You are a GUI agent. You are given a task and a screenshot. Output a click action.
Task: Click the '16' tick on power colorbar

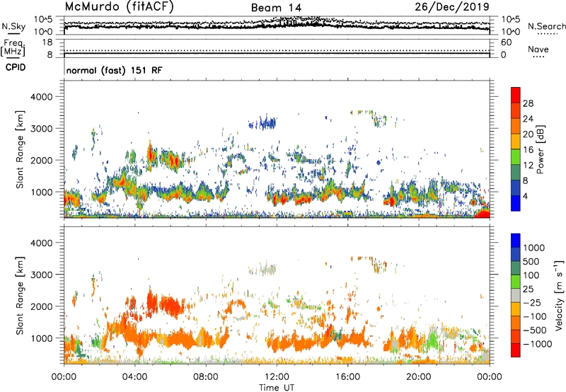pos(528,150)
